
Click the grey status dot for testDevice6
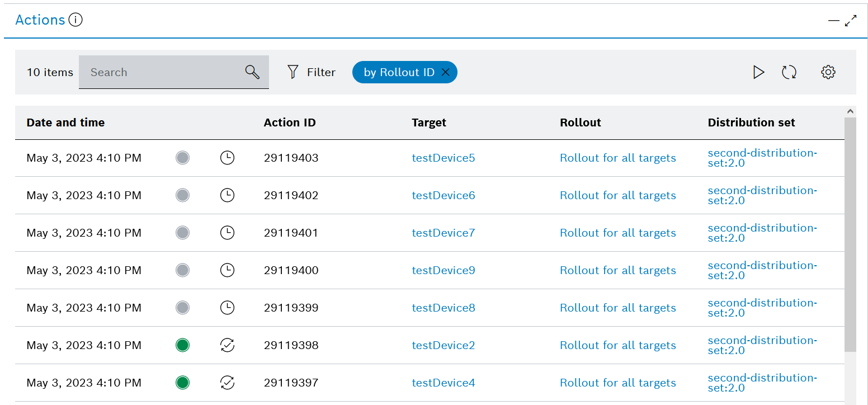coord(182,195)
